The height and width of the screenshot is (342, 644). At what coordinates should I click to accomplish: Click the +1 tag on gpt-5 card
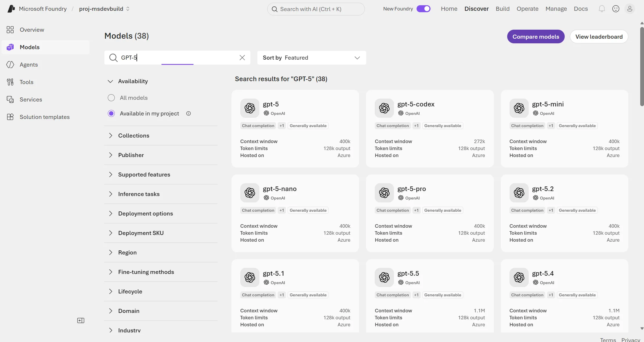[x=281, y=126]
